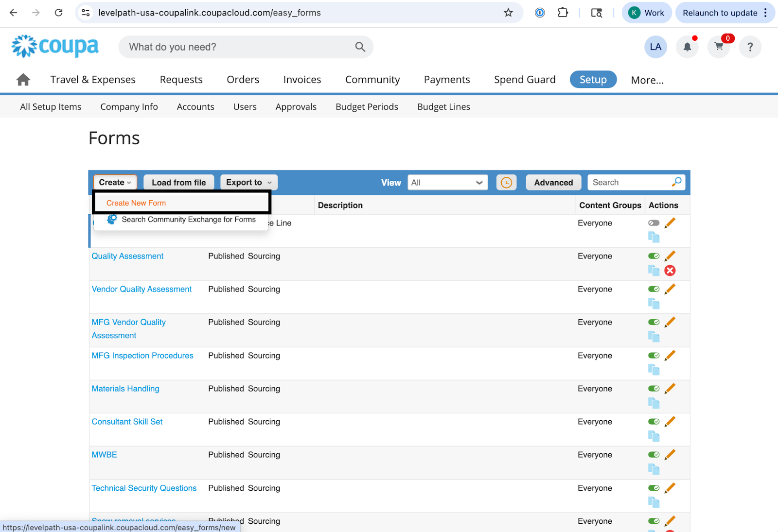The height and width of the screenshot is (532, 778).
Task: Toggle the MWBE form active switch
Action: 654,455
